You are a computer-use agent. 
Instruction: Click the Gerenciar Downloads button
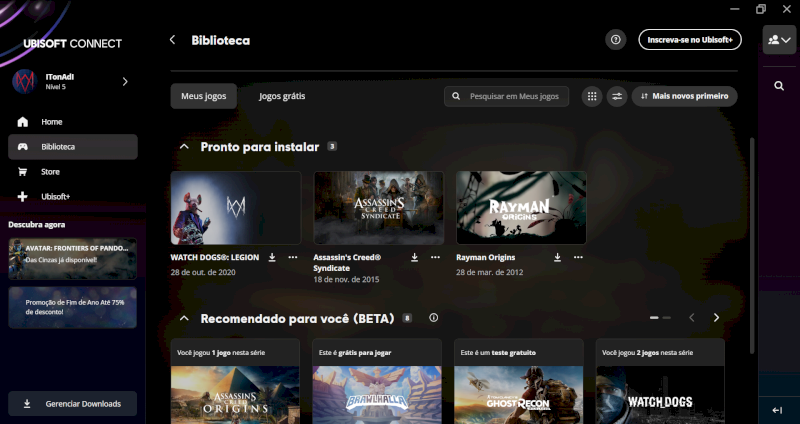(73, 404)
